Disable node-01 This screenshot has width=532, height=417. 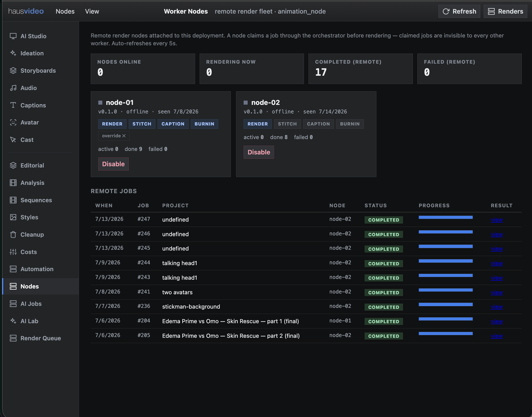pos(113,164)
